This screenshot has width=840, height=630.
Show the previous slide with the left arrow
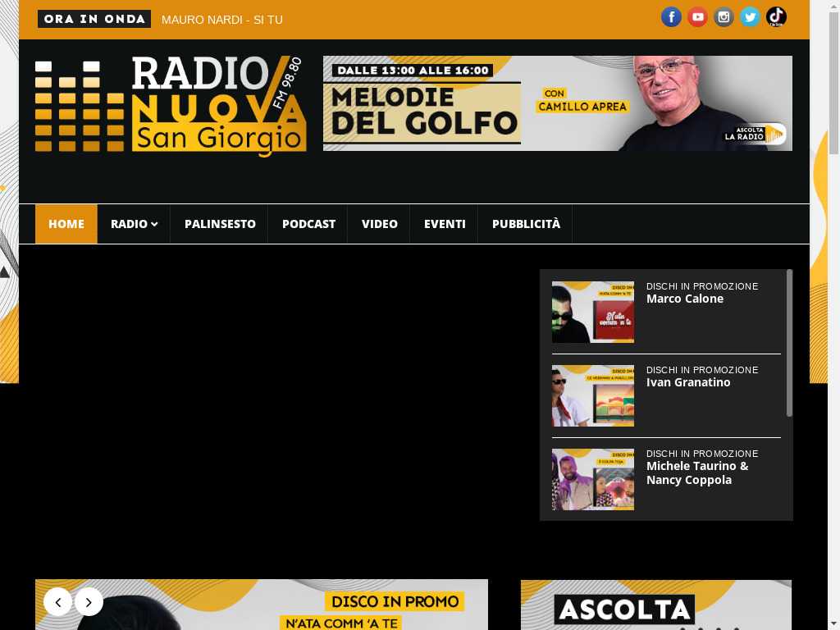coord(58,602)
